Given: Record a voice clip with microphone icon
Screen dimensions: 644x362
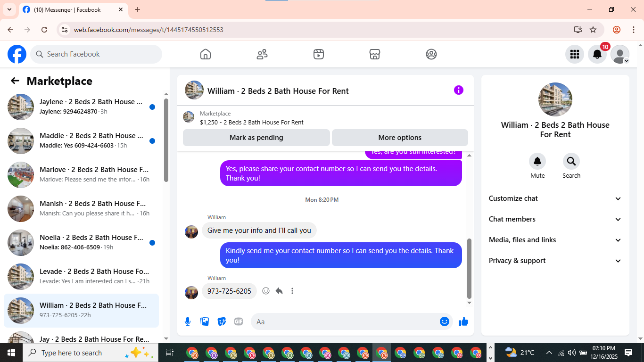Looking at the screenshot, I should 188,321.
